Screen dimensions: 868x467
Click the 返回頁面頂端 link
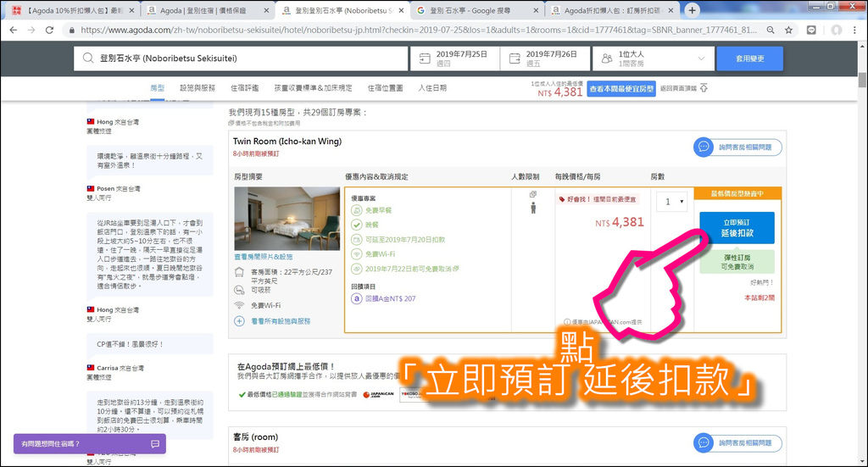pyautogui.click(x=678, y=88)
